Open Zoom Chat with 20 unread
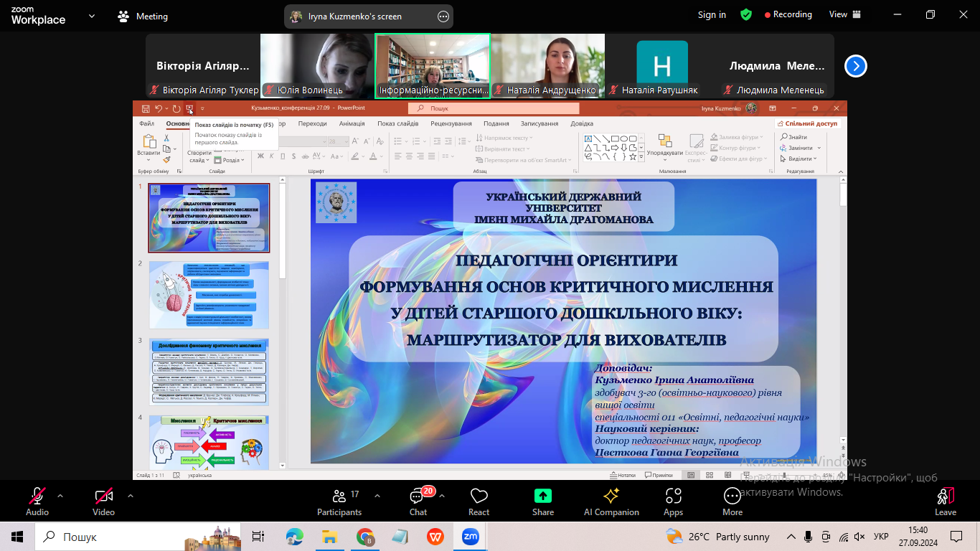The image size is (980, 551). point(418,502)
